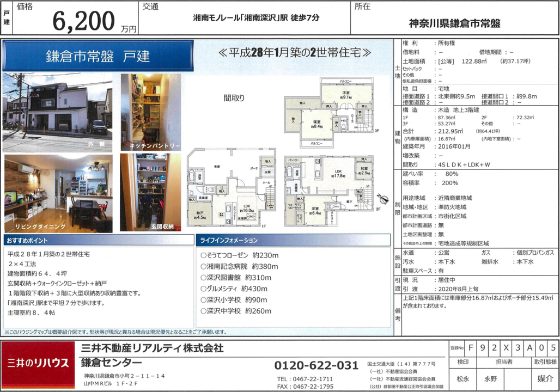The image size is (560, 392).
Task: Click the circle bullet beside 深沢小学校
Action: (x=203, y=300)
